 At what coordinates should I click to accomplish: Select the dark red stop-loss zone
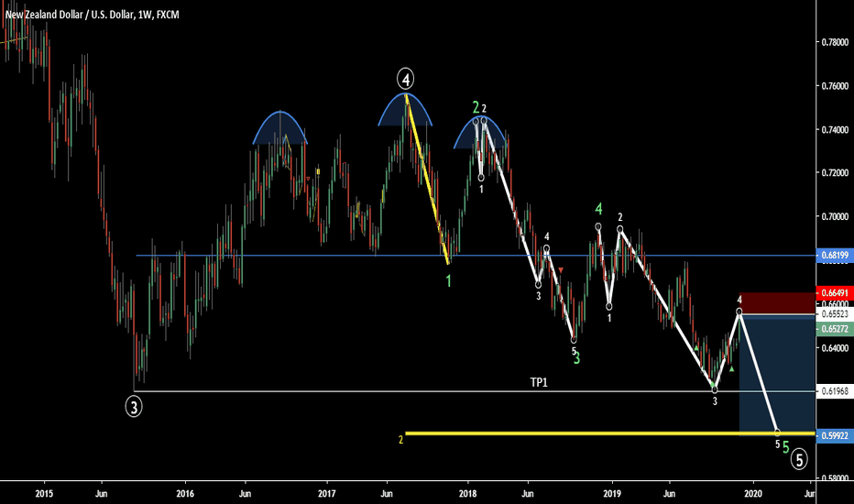coord(775,303)
